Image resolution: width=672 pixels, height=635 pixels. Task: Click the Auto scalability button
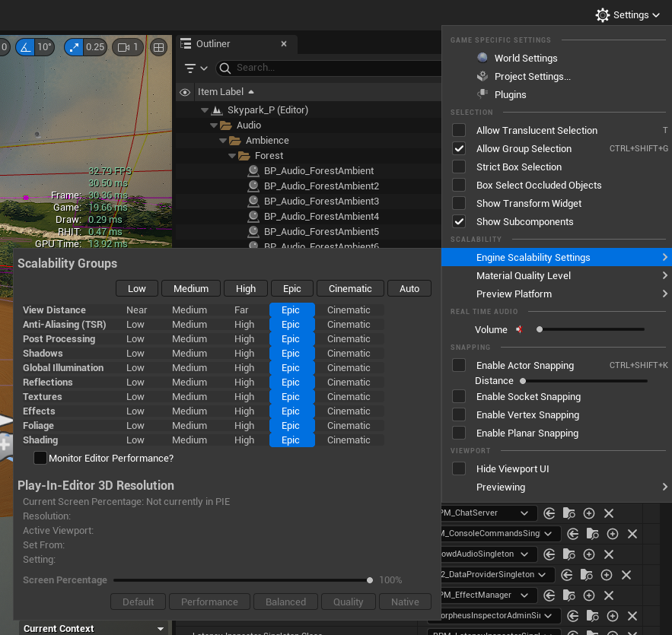pyautogui.click(x=409, y=288)
